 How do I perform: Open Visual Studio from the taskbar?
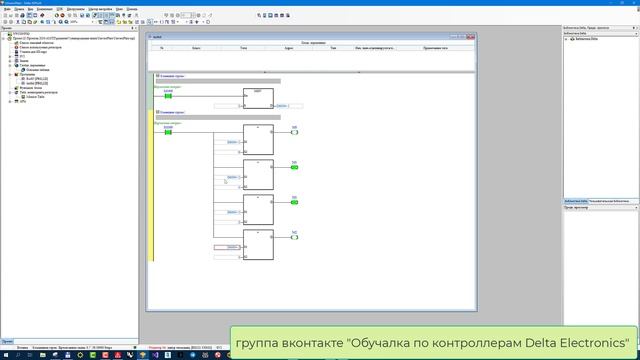(155, 356)
